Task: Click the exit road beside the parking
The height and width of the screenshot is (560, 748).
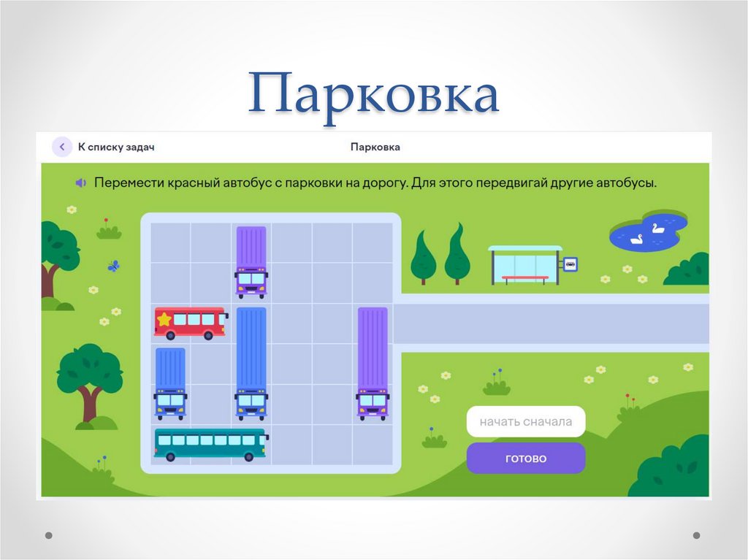Action: [551, 323]
